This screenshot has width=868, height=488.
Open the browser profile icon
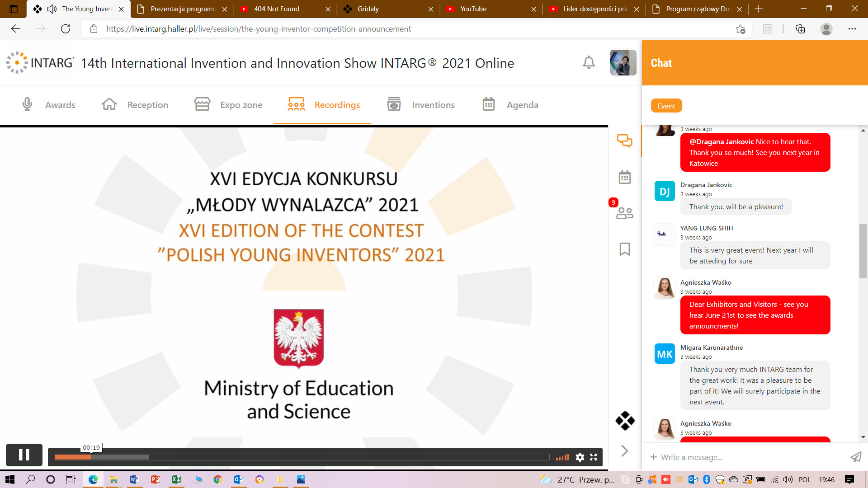pyautogui.click(x=826, y=29)
